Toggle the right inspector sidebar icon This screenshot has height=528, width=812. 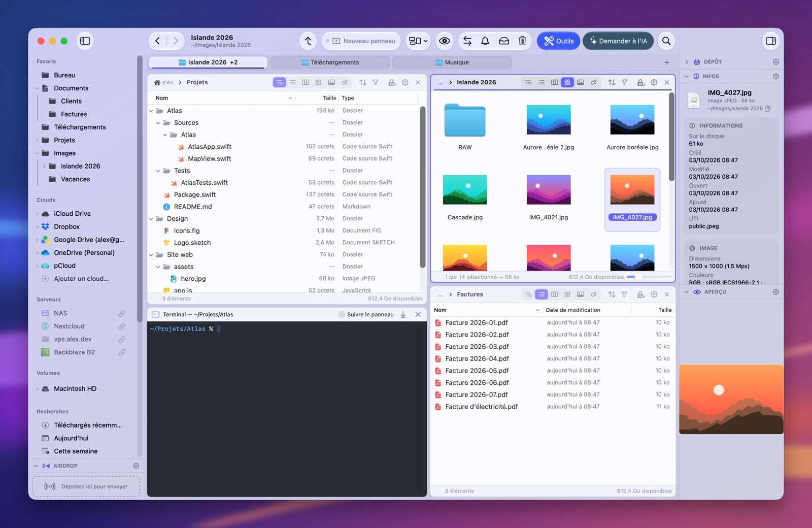pos(771,41)
